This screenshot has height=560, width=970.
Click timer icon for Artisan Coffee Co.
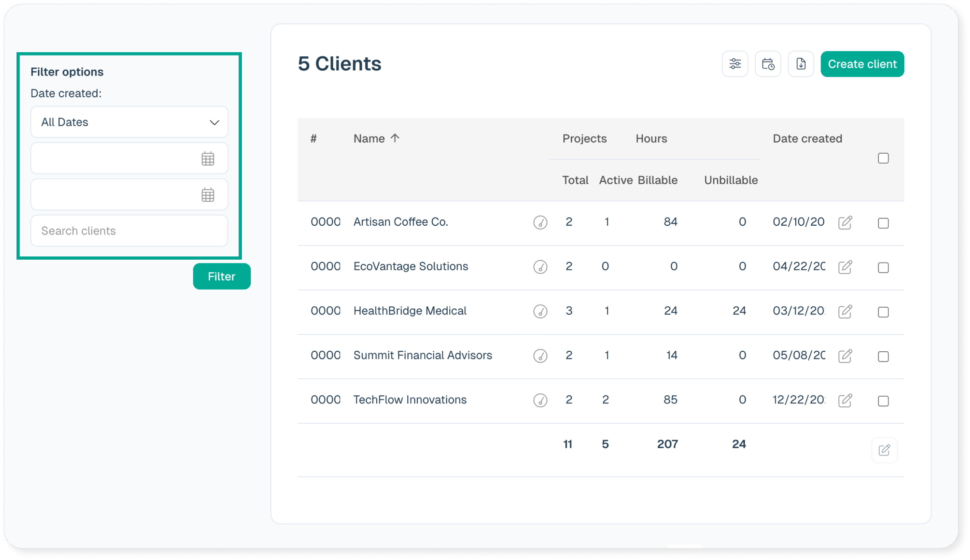click(540, 222)
